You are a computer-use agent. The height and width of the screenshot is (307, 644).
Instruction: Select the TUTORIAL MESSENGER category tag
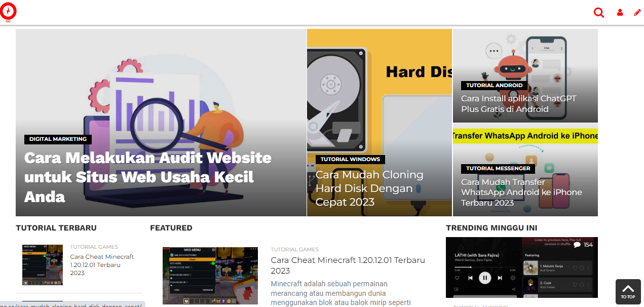(498, 168)
